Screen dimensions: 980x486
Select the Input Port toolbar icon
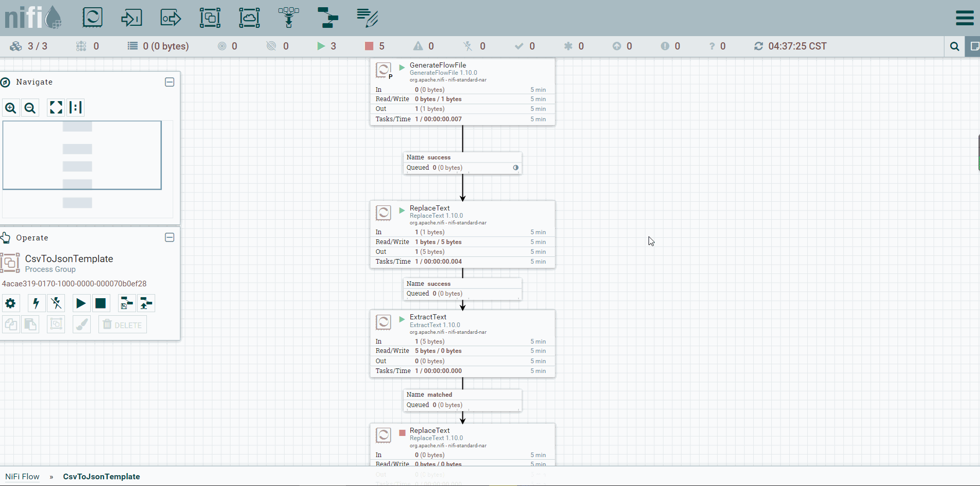click(131, 18)
